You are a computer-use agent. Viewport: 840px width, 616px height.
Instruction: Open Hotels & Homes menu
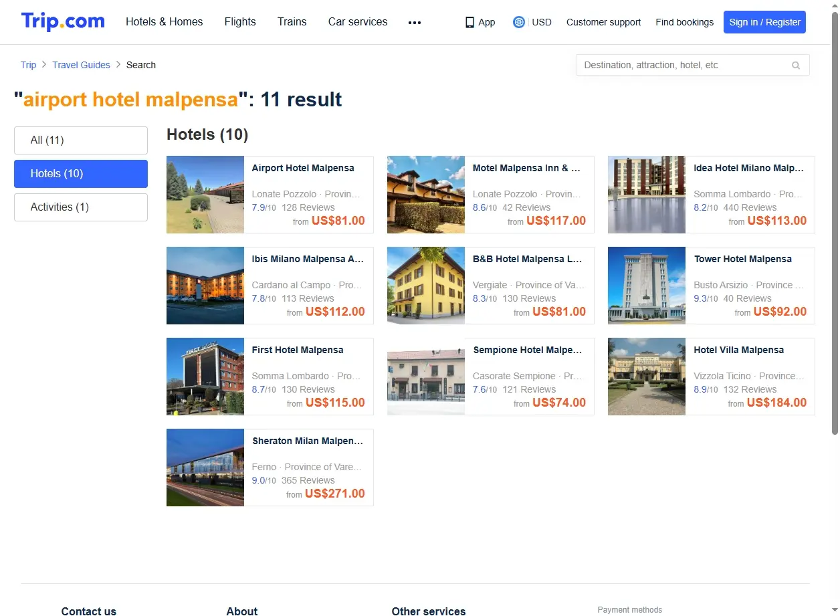[165, 22]
